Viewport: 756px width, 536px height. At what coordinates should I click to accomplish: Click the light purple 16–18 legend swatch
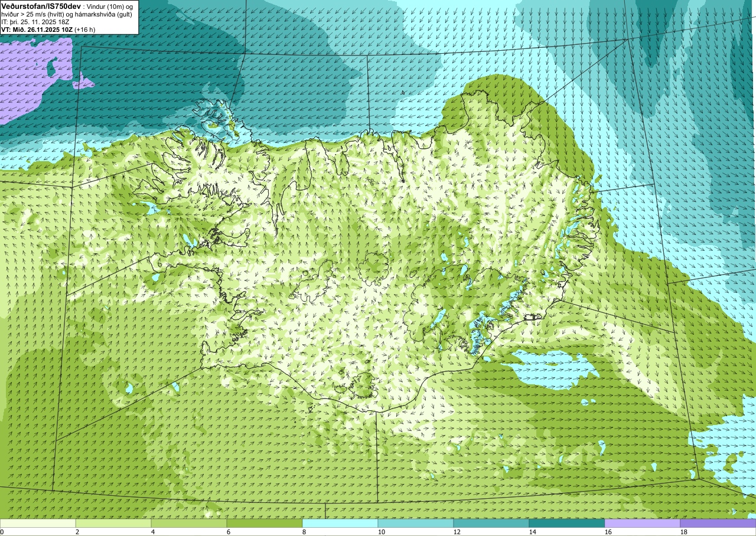pos(643,523)
